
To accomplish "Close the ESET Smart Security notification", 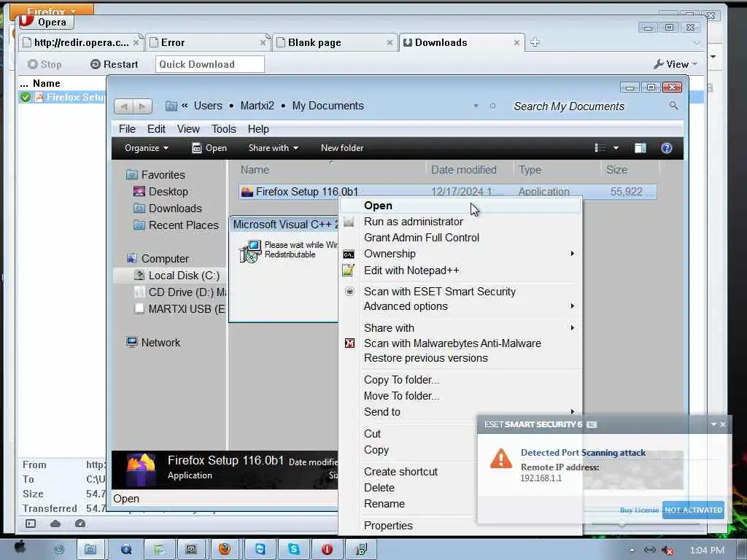I will point(723,424).
